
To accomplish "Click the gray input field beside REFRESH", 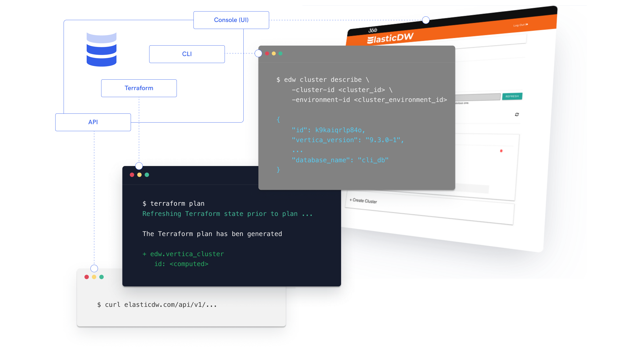I will [x=478, y=97].
